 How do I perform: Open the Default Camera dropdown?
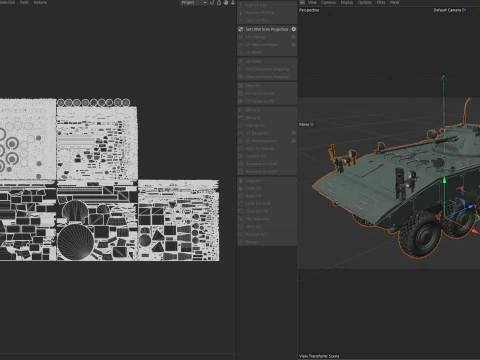(449, 10)
